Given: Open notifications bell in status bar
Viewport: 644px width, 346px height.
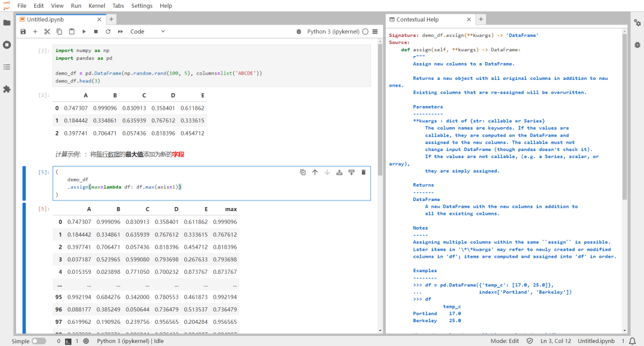Looking at the screenshot, I should [633, 341].
